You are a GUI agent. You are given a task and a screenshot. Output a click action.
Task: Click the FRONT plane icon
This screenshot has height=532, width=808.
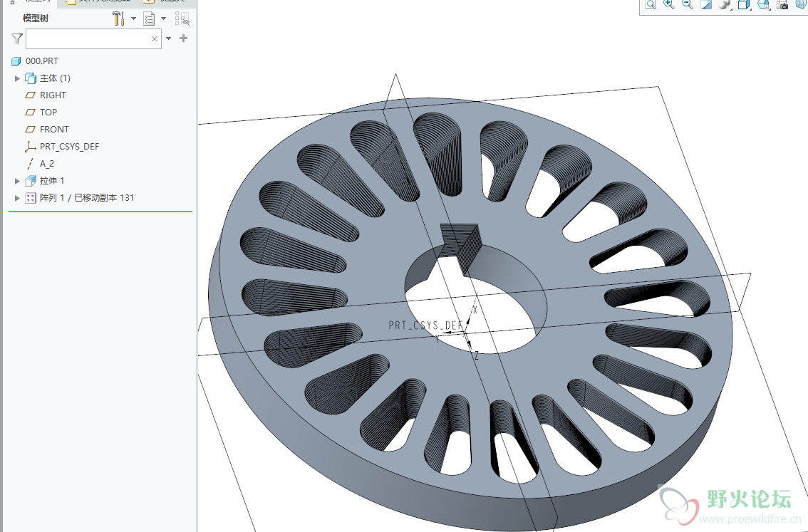pyautogui.click(x=31, y=130)
